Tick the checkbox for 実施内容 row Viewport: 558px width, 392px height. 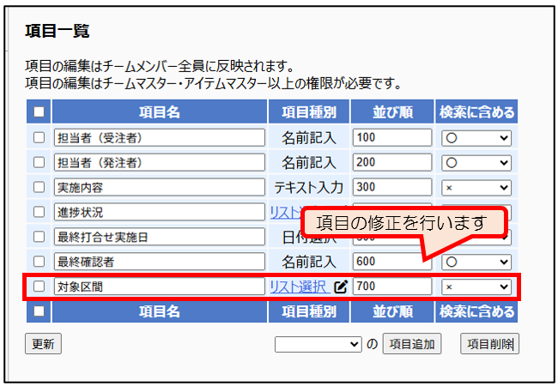tap(39, 187)
